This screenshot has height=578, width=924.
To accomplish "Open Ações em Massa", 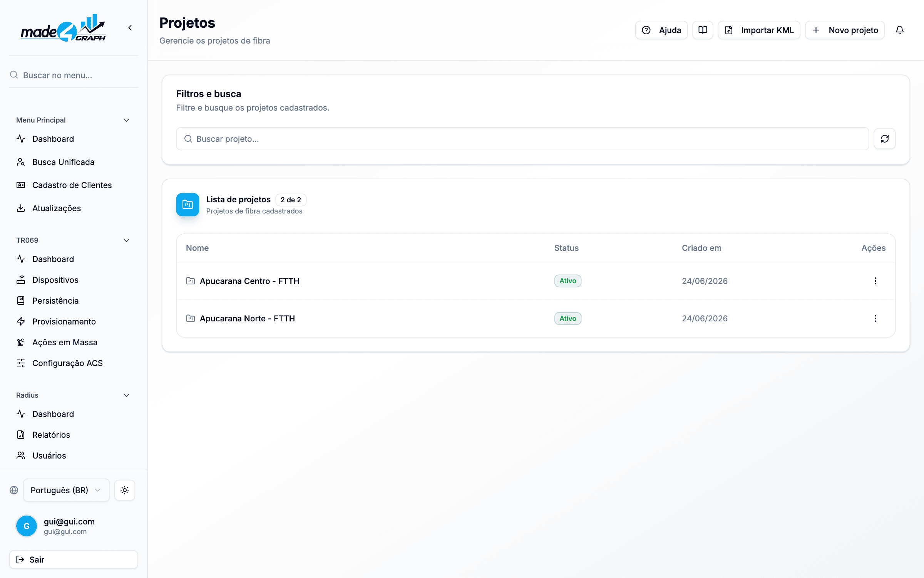I will coord(73,342).
